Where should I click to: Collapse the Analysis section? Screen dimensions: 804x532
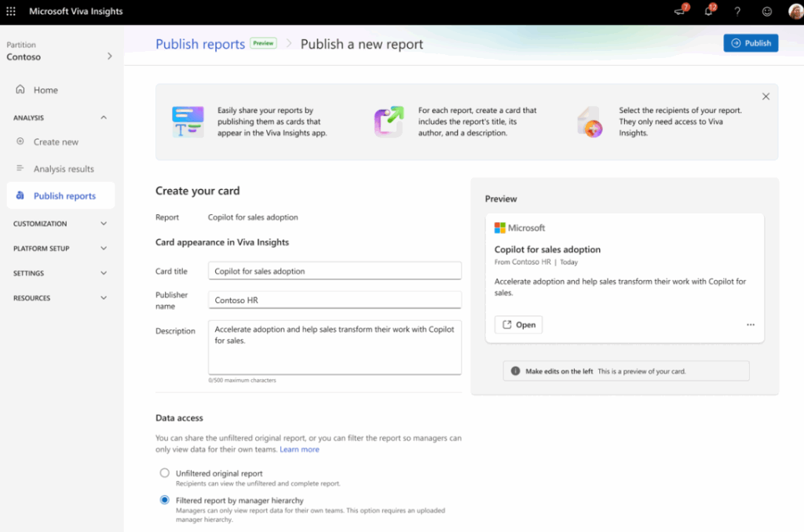pyautogui.click(x=104, y=118)
